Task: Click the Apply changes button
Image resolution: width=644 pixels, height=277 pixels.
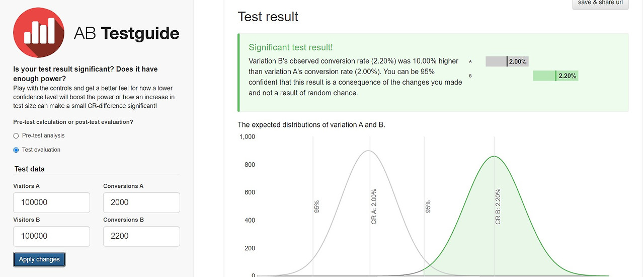Action: (39, 259)
